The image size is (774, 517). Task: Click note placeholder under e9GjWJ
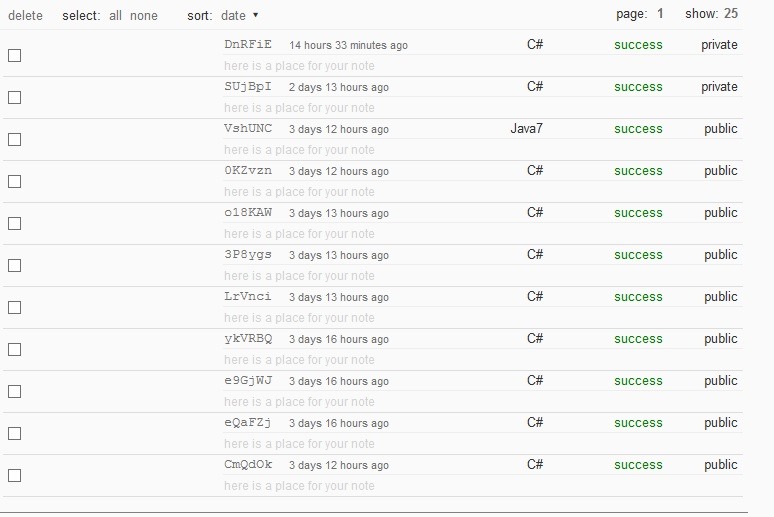(299, 401)
